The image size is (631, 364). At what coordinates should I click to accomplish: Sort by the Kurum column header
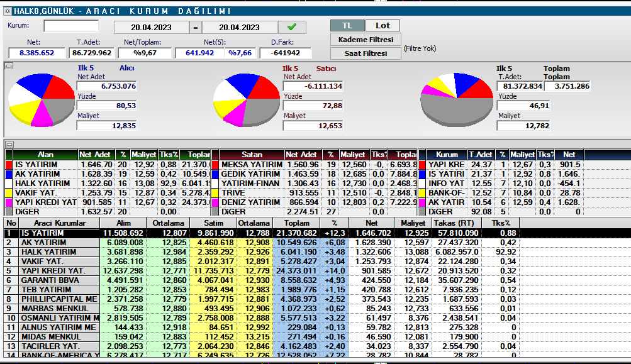point(447,155)
